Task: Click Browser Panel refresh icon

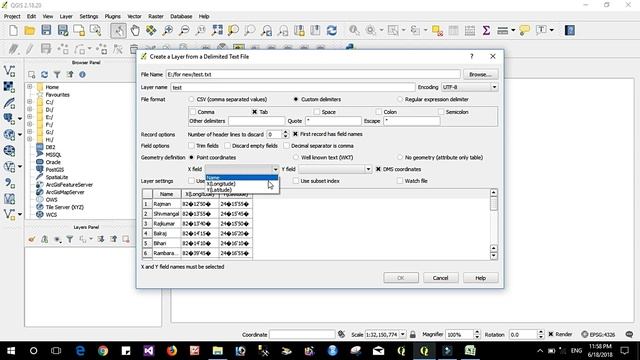Action: pyautogui.click(x=44, y=75)
